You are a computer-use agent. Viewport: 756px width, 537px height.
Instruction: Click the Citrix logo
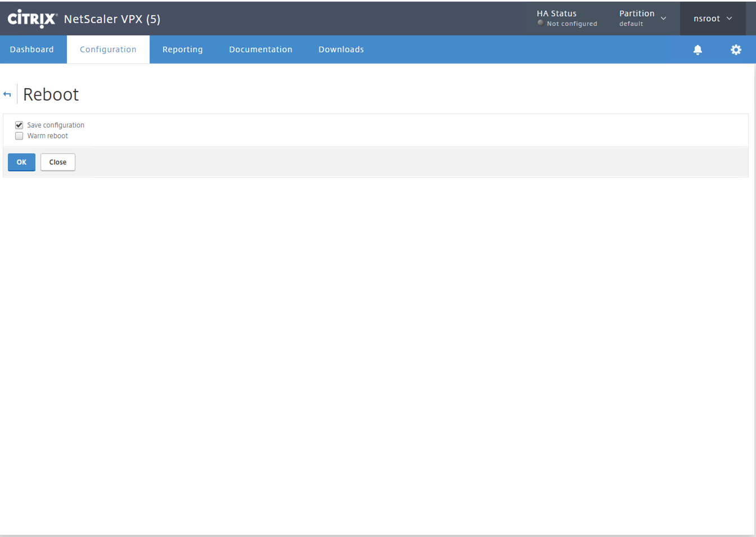coord(31,18)
